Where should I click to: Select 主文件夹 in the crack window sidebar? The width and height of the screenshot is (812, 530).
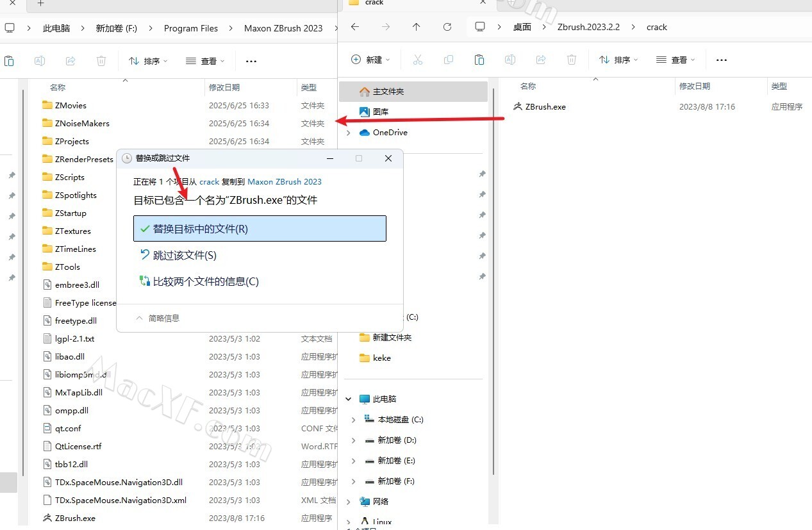click(413, 91)
